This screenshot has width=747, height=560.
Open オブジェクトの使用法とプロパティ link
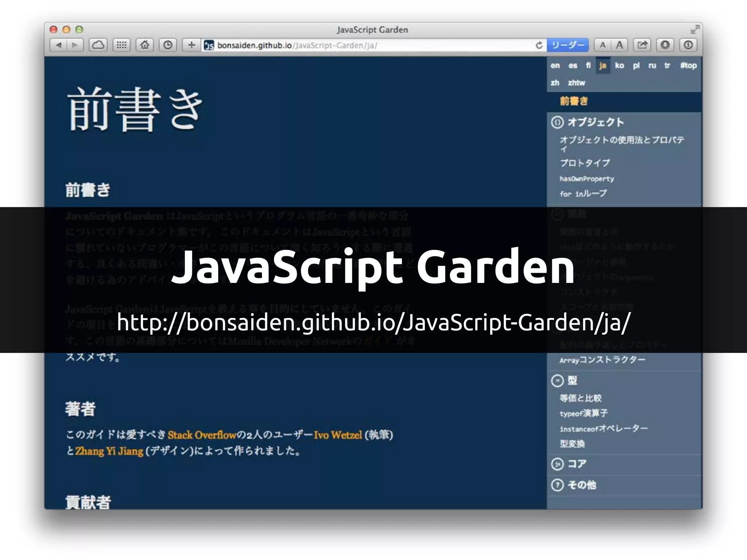click(x=622, y=144)
